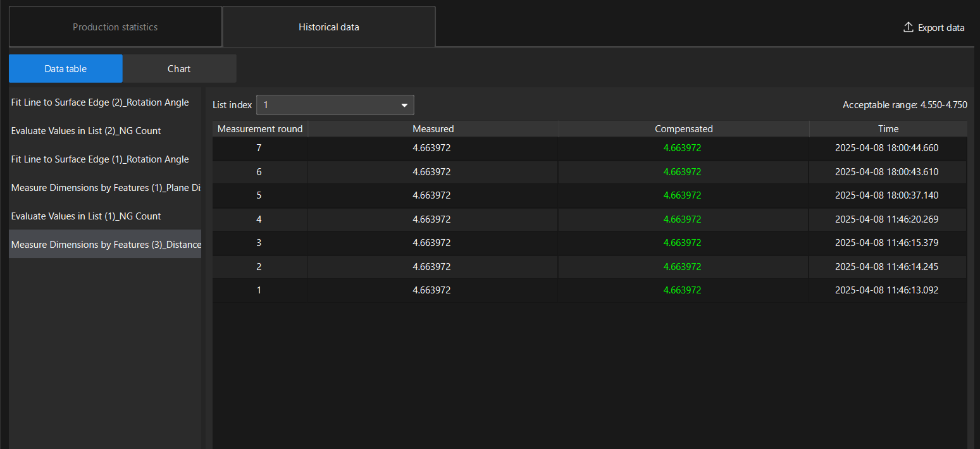Select the Data table view button

pyautogui.click(x=66, y=68)
